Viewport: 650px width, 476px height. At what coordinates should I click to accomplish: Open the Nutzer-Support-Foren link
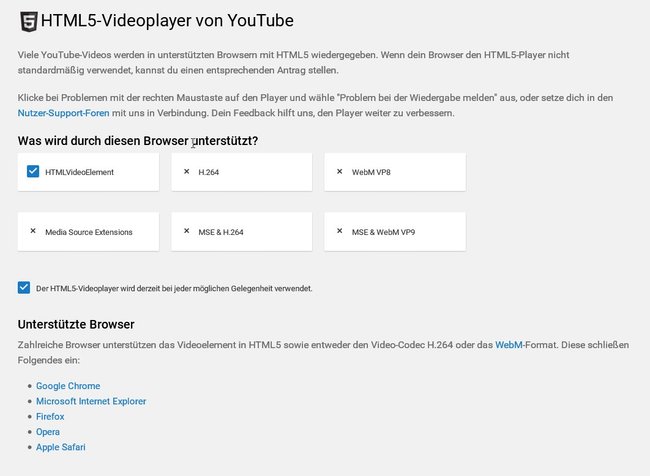click(x=63, y=113)
